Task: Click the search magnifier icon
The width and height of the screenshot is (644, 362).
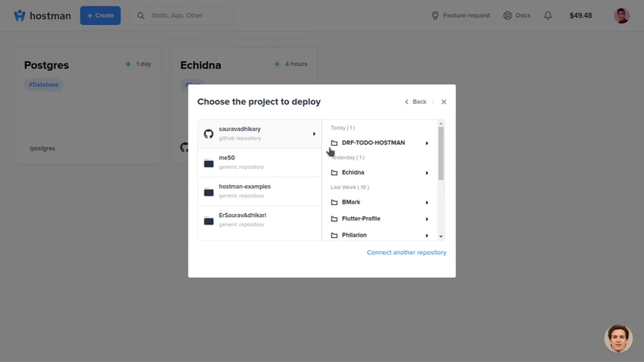Action: point(141,15)
